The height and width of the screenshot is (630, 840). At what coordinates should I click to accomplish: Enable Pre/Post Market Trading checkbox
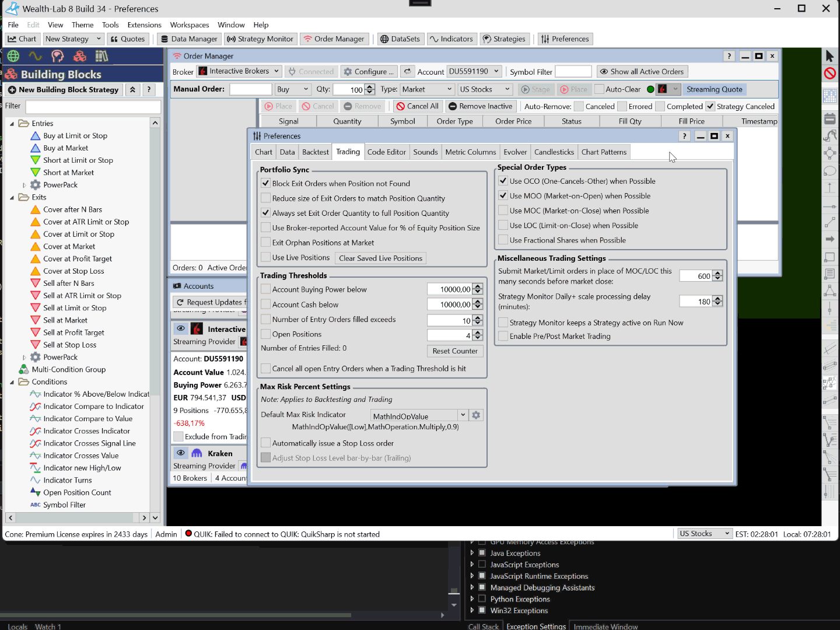[503, 336]
